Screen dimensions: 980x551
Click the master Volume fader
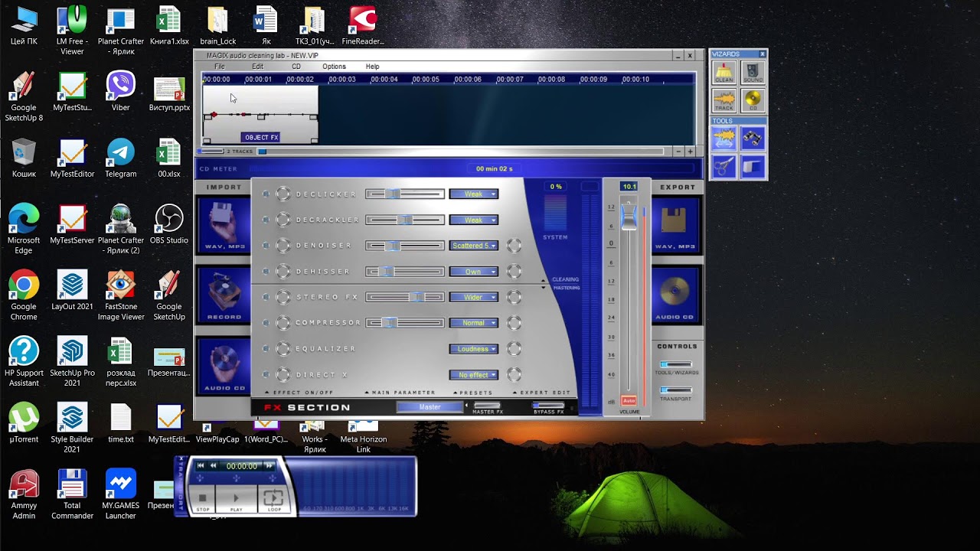coord(629,217)
